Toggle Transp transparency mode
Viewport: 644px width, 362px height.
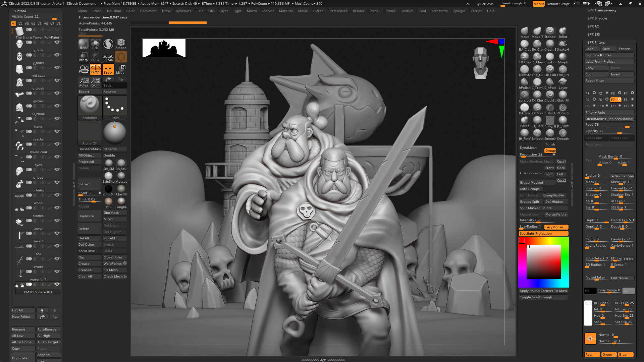(x=83, y=56)
